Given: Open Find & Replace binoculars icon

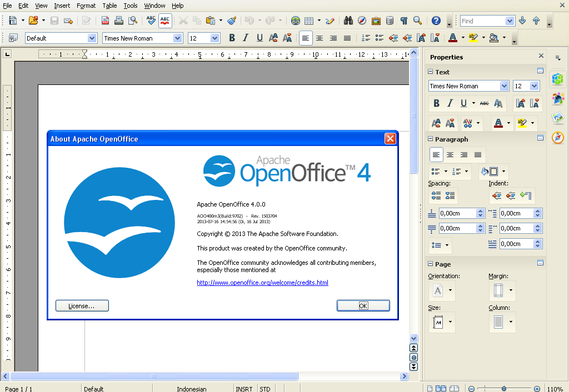Looking at the screenshot, I should [348, 21].
